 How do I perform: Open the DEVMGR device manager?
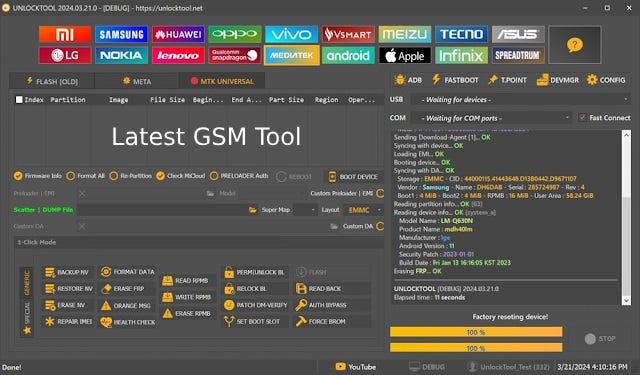pos(558,80)
